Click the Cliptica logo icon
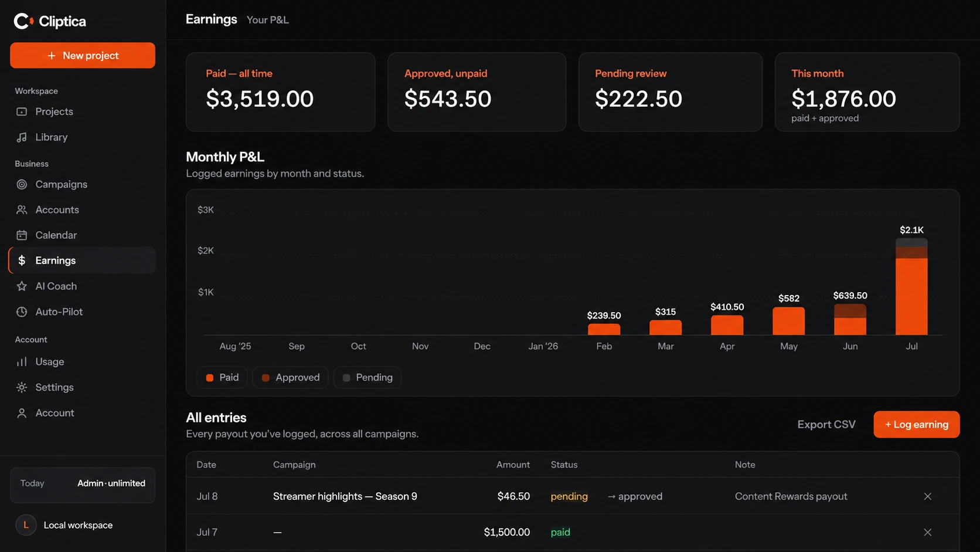Image resolution: width=980 pixels, height=552 pixels. coord(23,21)
